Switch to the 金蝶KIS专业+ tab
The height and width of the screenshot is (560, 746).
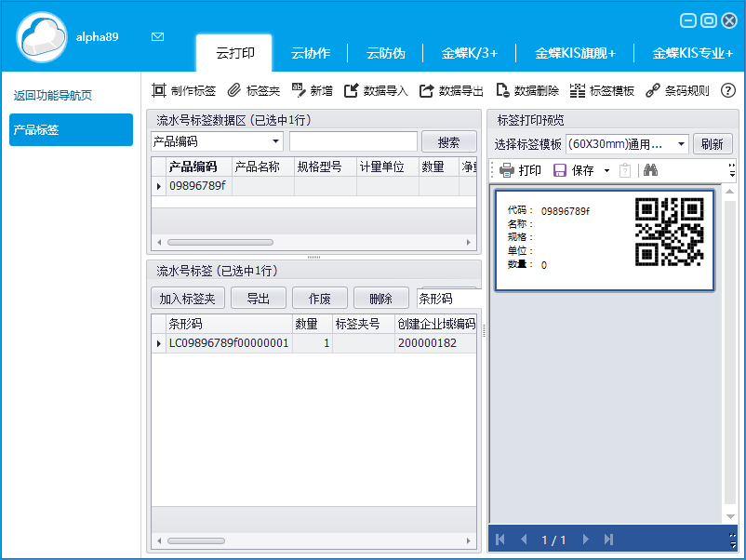(692, 53)
